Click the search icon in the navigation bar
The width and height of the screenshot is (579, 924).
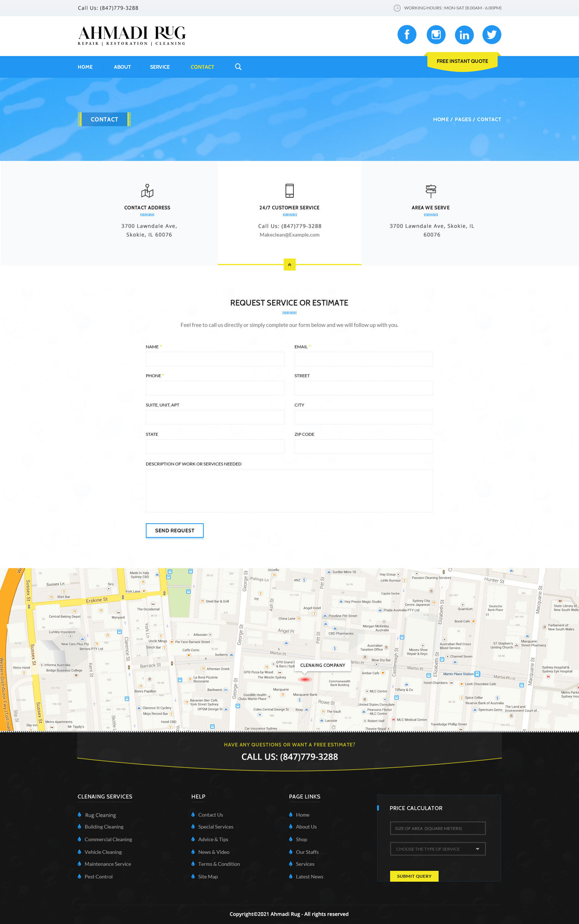238,67
